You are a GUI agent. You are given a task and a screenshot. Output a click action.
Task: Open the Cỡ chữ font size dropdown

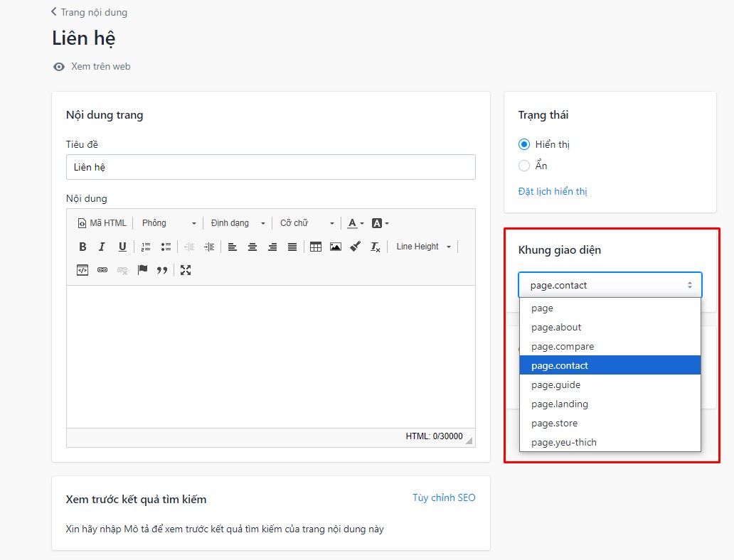click(x=307, y=223)
